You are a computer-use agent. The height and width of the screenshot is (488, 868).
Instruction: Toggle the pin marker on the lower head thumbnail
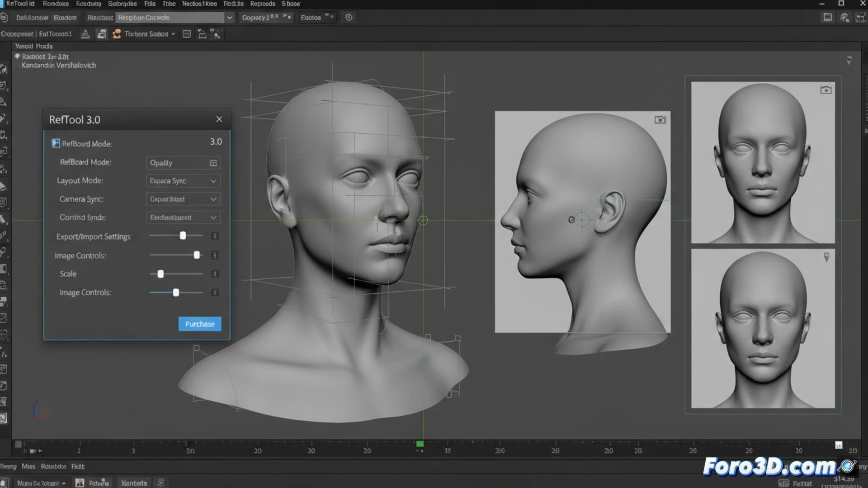(827, 257)
